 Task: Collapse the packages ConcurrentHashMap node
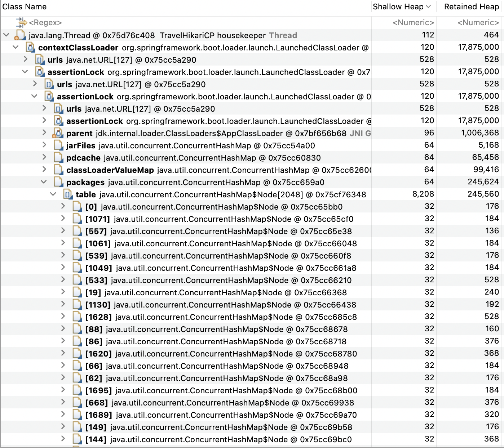(x=44, y=182)
